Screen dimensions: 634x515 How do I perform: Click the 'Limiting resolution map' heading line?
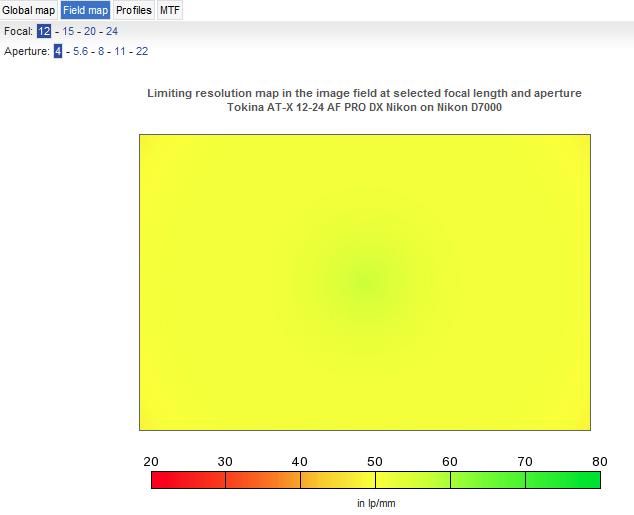click(364, 93)
